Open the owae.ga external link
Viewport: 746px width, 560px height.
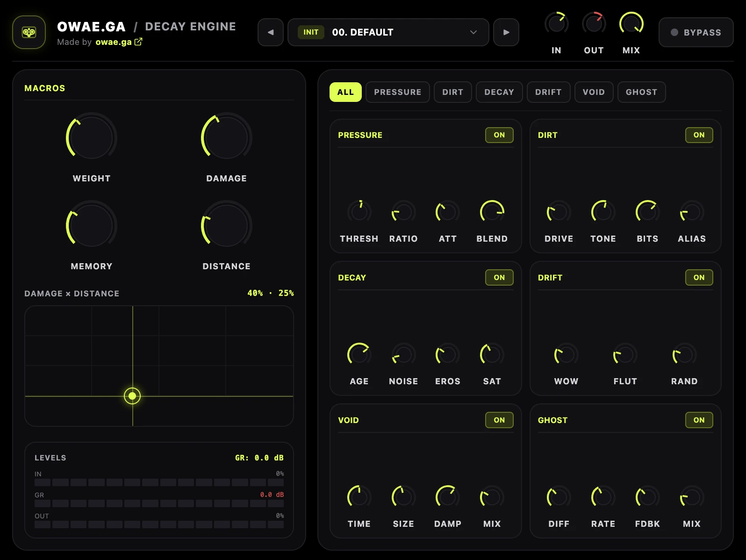tap(119, 42)
